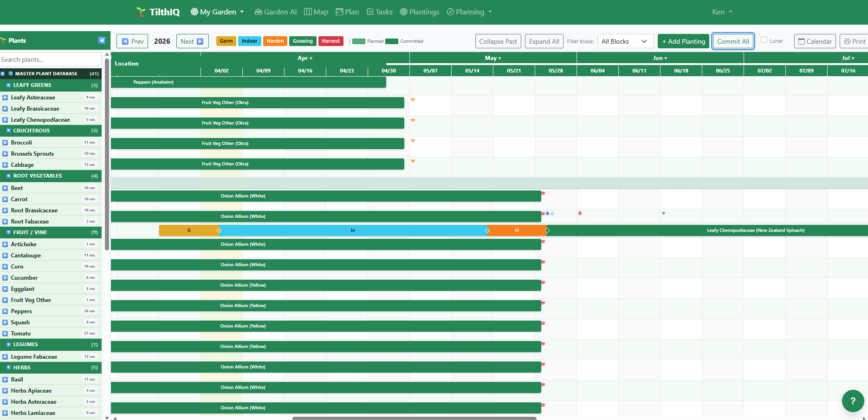Click the right arrow icon on Next
The image size is (868, 420).
point(200,41)
